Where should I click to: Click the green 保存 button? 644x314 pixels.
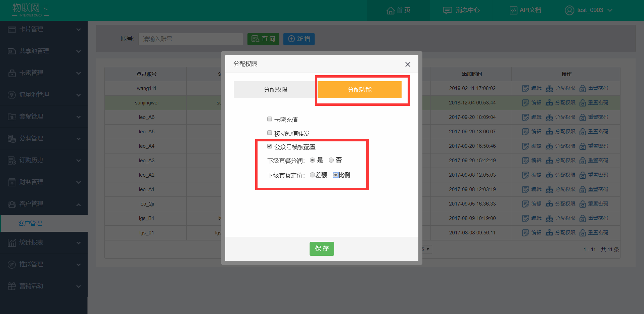coord(322,249)
